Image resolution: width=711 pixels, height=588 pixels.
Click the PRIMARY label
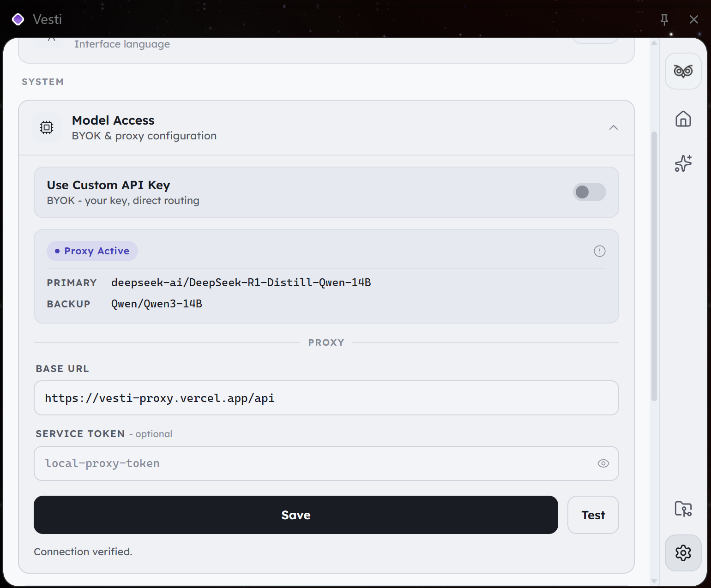click(72, 283)
